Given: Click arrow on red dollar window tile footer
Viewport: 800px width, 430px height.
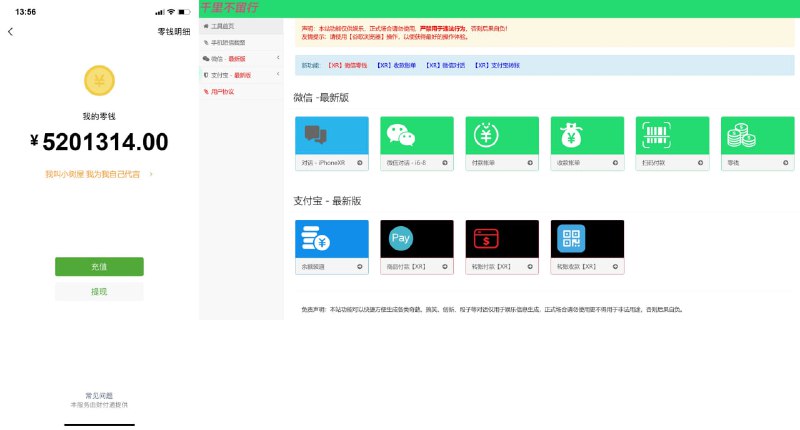Looking at the screenshot, I should pyautogui.click(x=530, y=266).
